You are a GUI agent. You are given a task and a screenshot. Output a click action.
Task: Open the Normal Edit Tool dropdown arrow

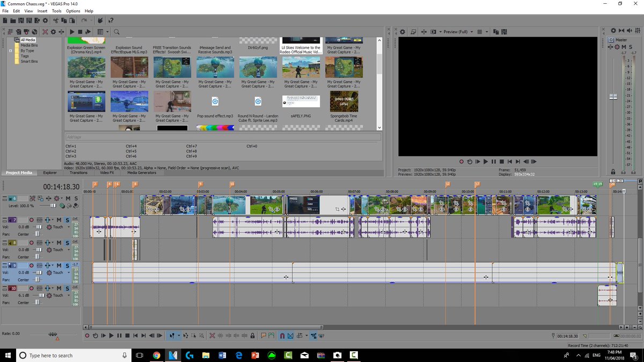point(179,336)
